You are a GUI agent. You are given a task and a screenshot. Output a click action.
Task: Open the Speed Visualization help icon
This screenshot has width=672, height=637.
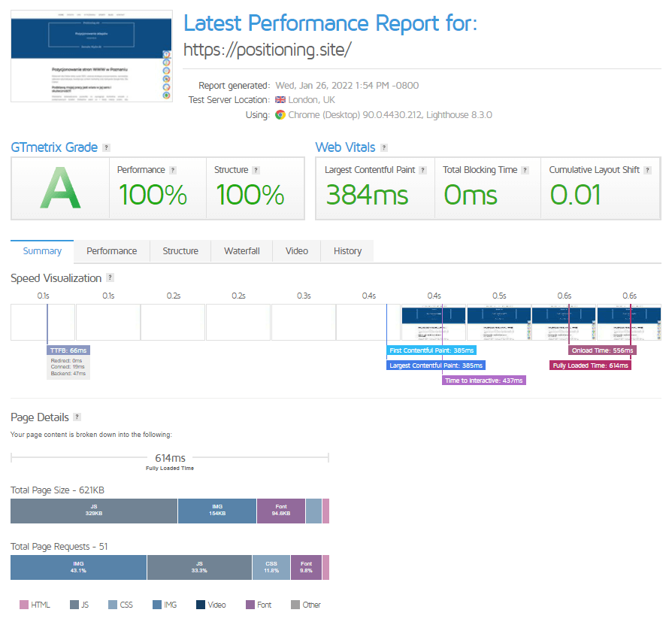[x=110, y=278]
